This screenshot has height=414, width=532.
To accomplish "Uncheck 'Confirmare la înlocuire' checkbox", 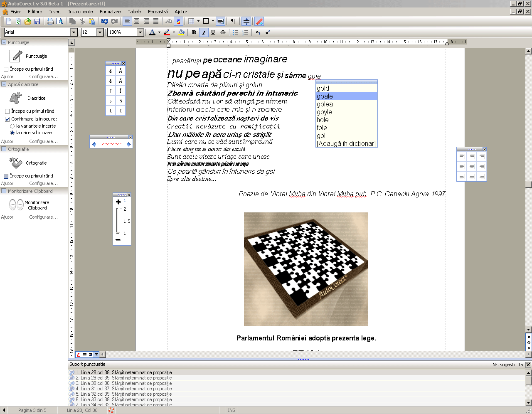I will pos(7,119).
